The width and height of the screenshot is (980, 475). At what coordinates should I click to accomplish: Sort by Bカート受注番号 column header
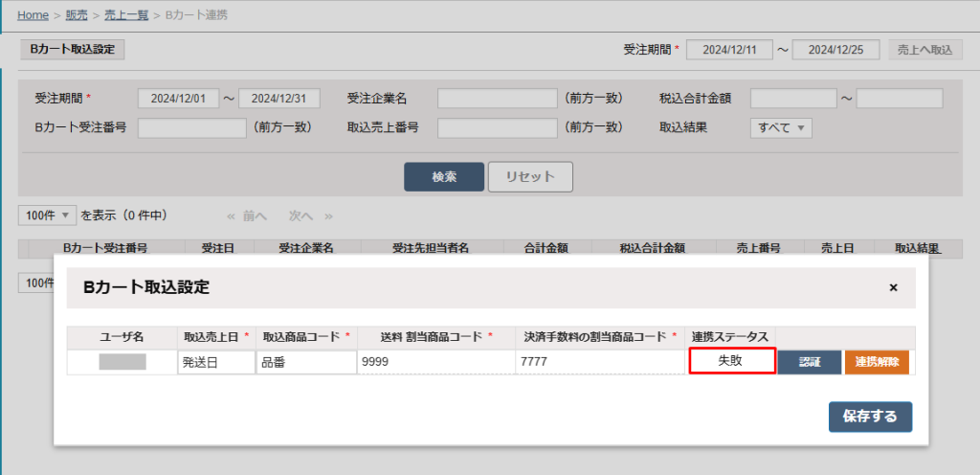[105, 247]
